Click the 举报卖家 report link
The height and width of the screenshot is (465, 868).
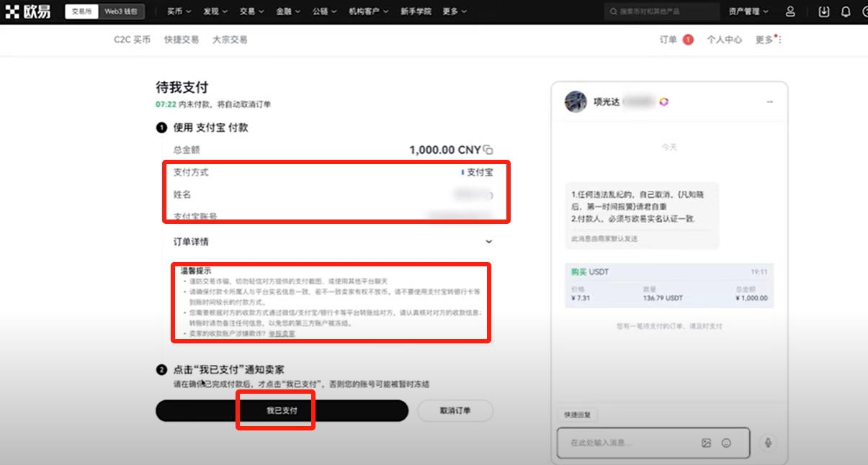[282, 334]
